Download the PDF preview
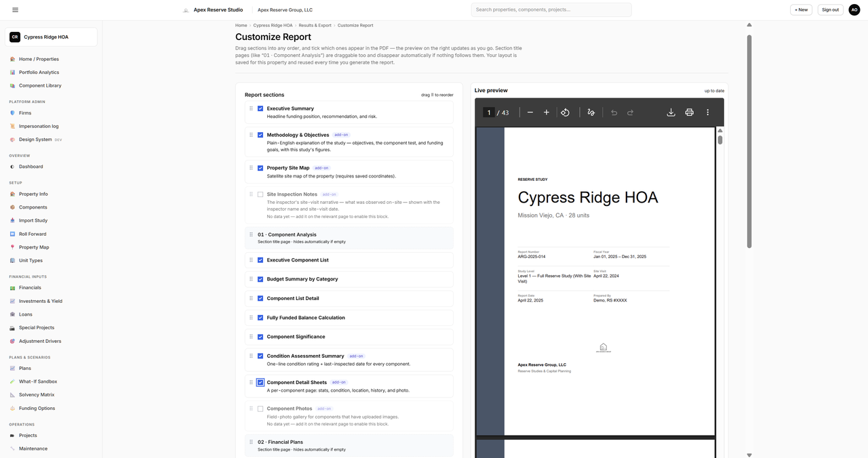The image size is (868, 458). [x=671, y=112]
